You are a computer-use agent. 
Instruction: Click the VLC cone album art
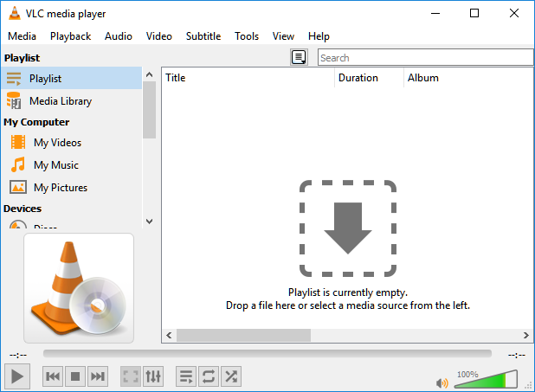coord(79,288)
